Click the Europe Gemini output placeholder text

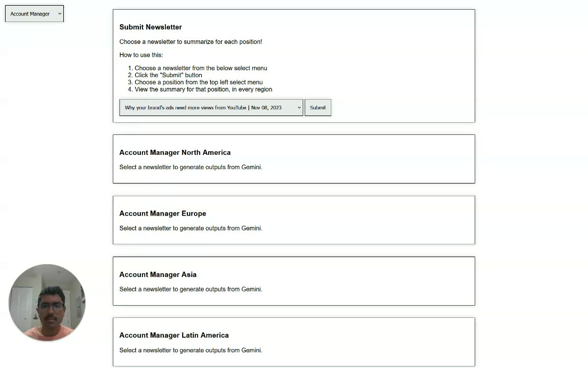(x=191, y=228)
